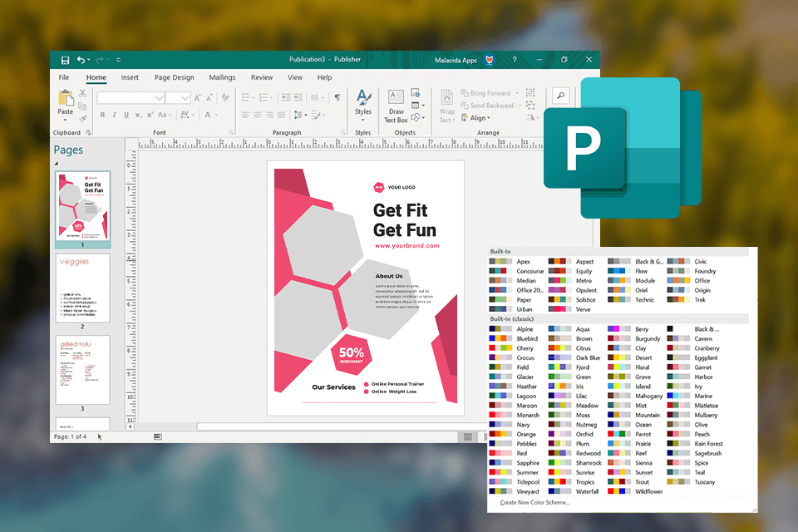The image size is (798, 532).
Task: Decrease the paragraph indent level
Action: 286,97
